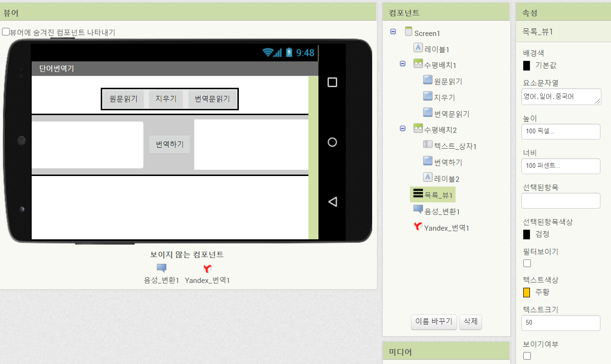Toggle the 필터보이기 checkbox

coord(527,263)
